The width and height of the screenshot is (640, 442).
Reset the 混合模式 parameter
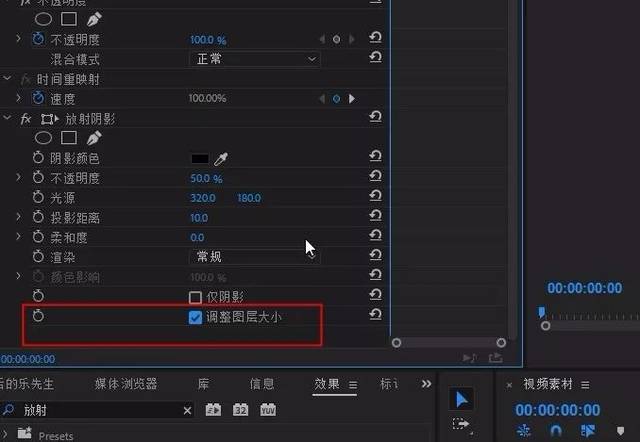375,57
